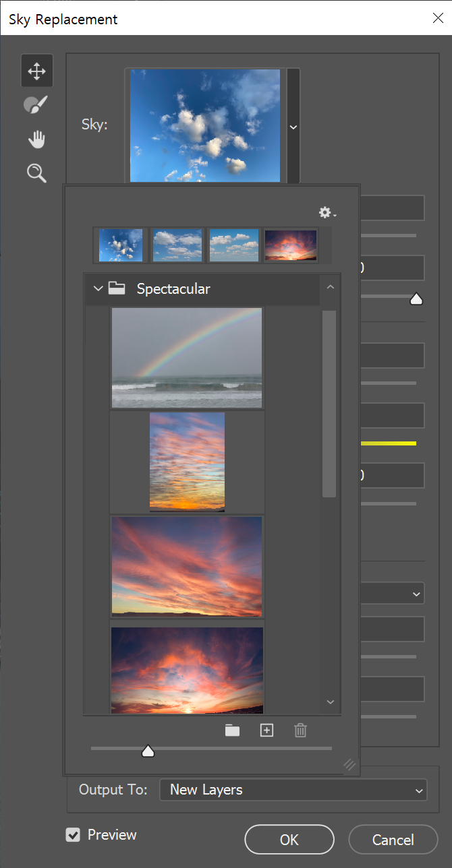The image size is (452, 868).
Task: Open the sky presets gear menu
Action: point(327,213)
